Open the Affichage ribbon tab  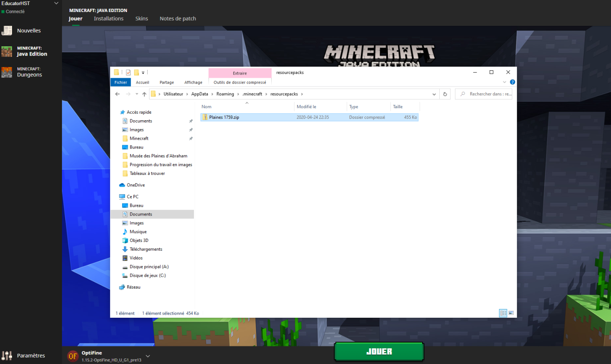[x=193, y=82]
